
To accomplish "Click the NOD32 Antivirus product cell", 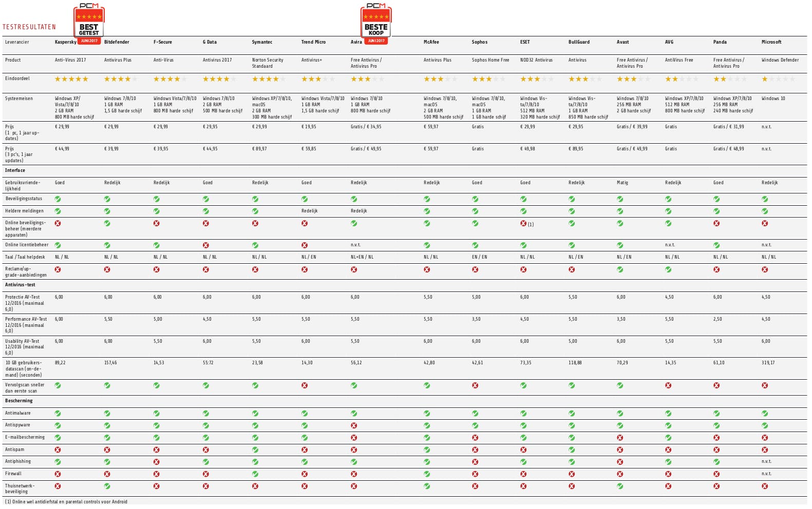I will [536, 60].
